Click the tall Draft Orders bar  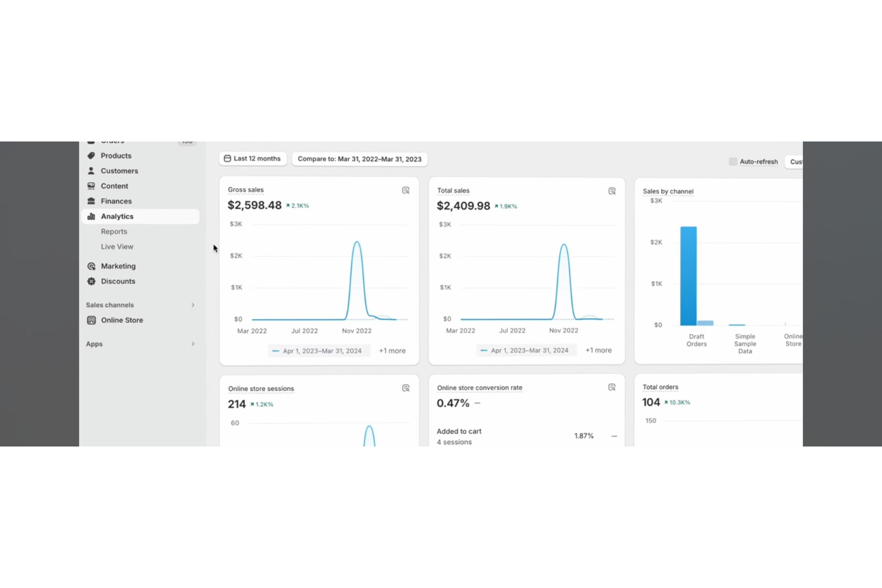coord(688,276)
